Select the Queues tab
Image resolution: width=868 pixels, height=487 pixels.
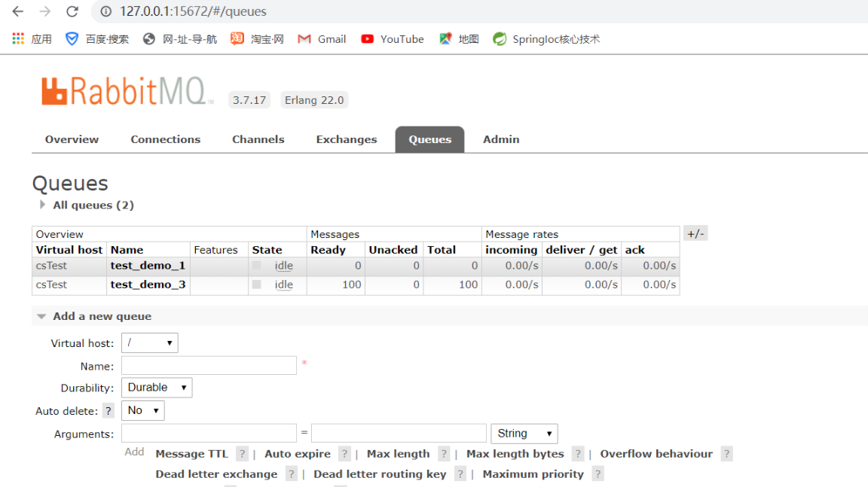[x=429, y=139]
